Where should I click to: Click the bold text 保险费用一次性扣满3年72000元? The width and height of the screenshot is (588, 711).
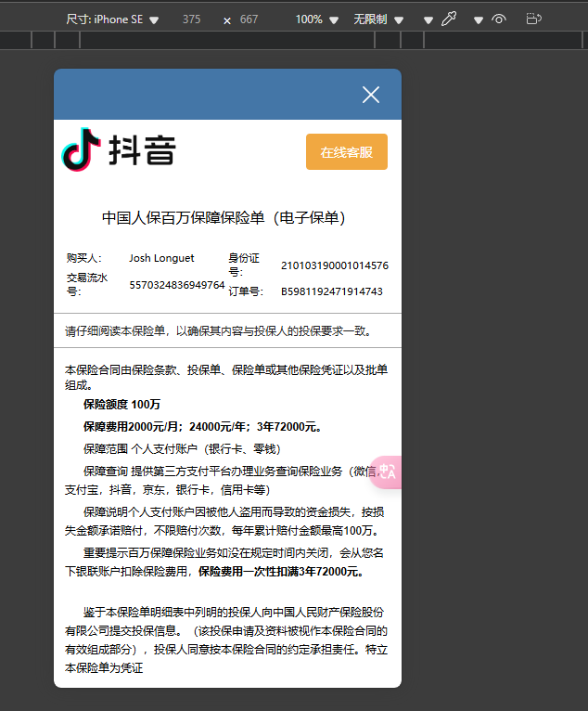(281, 572)
